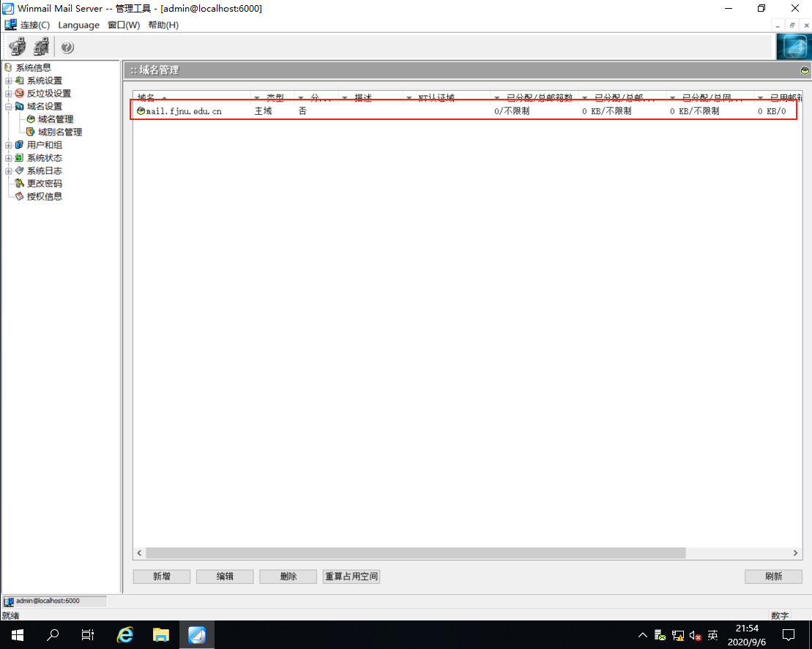The height and width of the screenshot is (649, 812).
Task: Click the 0/不限制 mailbox count cell
Action: [512, 110]
